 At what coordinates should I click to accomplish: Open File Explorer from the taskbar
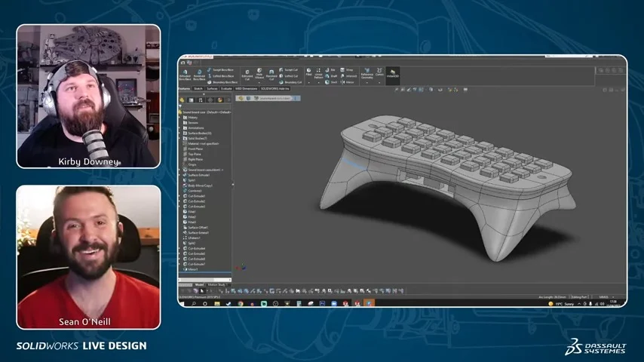click(x=217, y=304)
